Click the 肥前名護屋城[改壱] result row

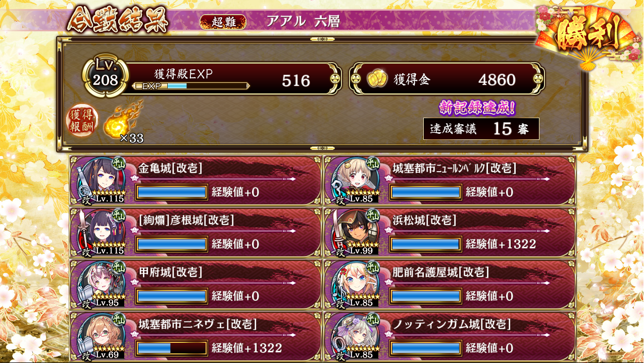tap(450, 284)
